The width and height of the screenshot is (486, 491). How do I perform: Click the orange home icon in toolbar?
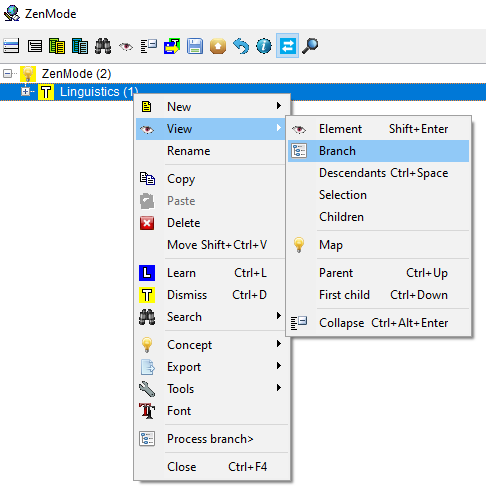coord(218,46)
